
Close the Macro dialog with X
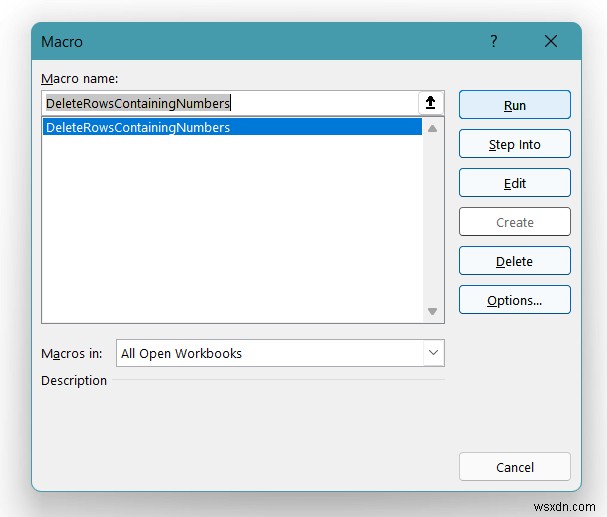[x=550, y=41]
